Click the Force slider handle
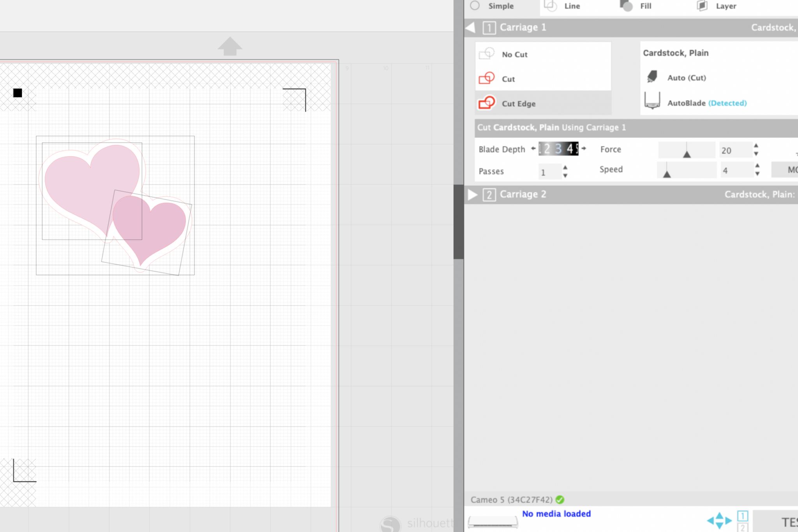This screenshot has width=798, height=532. coord(687,154)
